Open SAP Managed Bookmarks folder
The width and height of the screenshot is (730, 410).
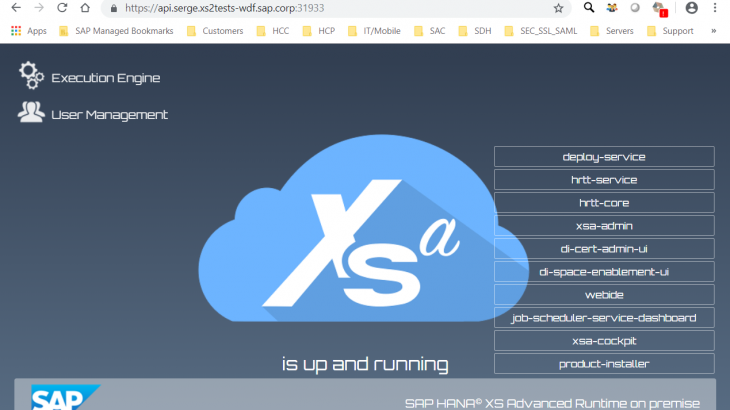point(116,31)
